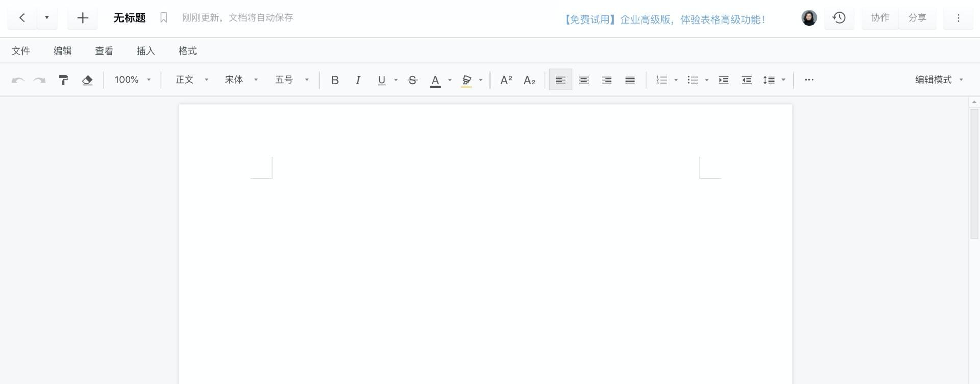Screen dimensions: 980x384
Task: Open the 插入 menu
Action: 146,51
